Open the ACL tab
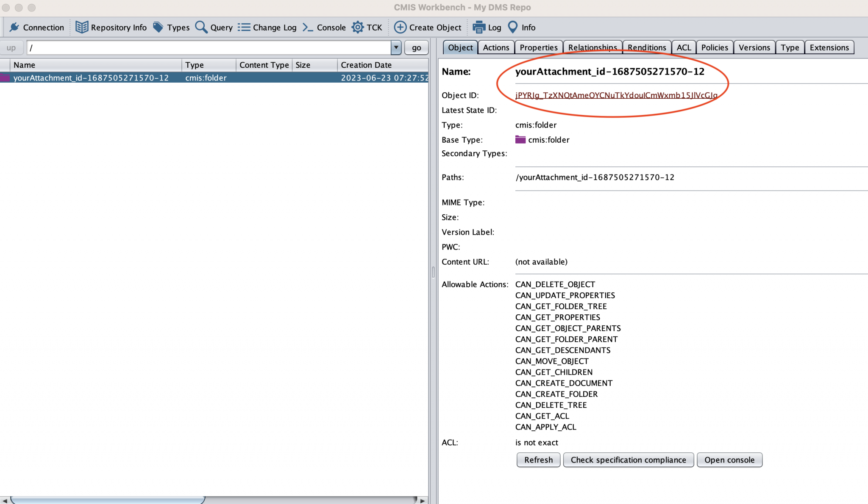The width and height of the screenshot is (868, 504). tap(684, 47)
